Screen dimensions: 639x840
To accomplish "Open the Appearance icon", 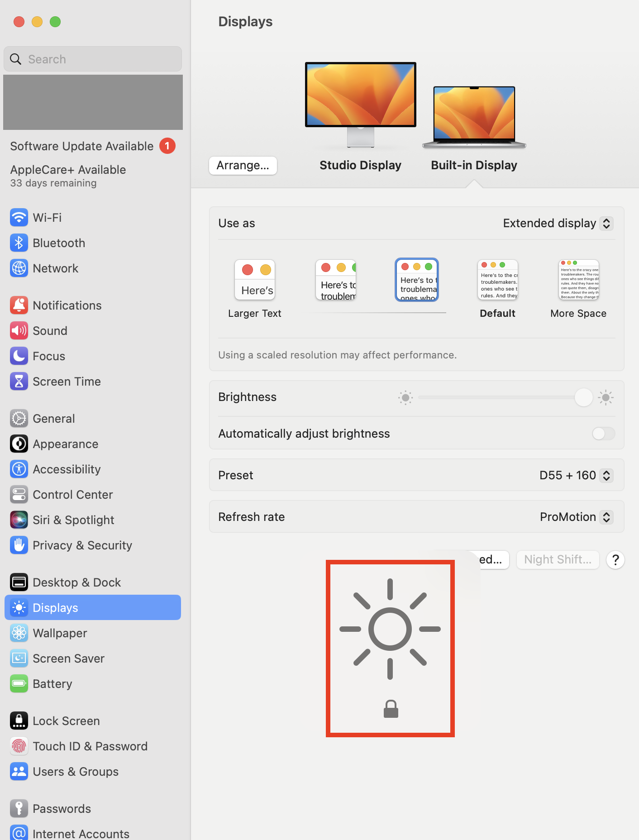I will (19, 444).
